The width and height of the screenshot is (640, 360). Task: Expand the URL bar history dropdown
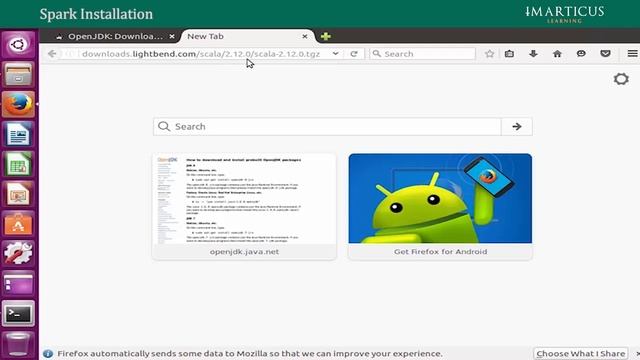[336, 54]
